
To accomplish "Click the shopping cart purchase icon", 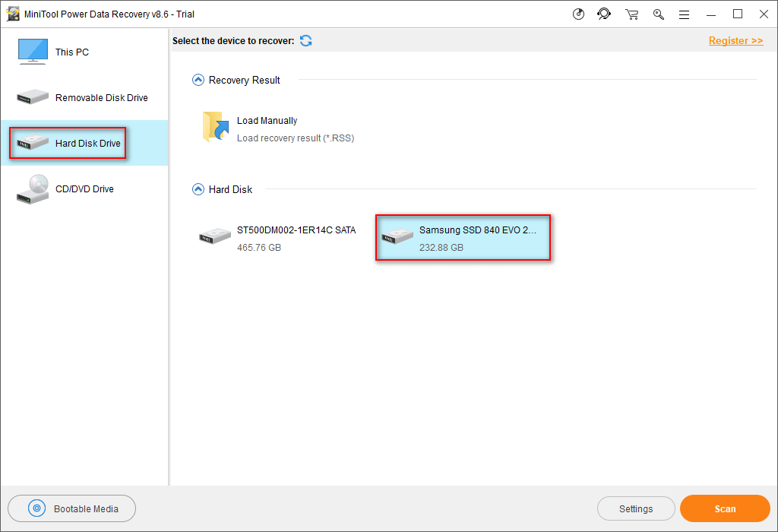I will (x=631, y=14).
